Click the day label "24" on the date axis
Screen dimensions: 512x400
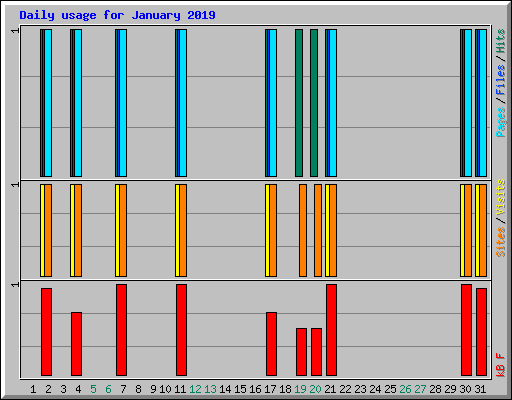click(x=375, y=389)
